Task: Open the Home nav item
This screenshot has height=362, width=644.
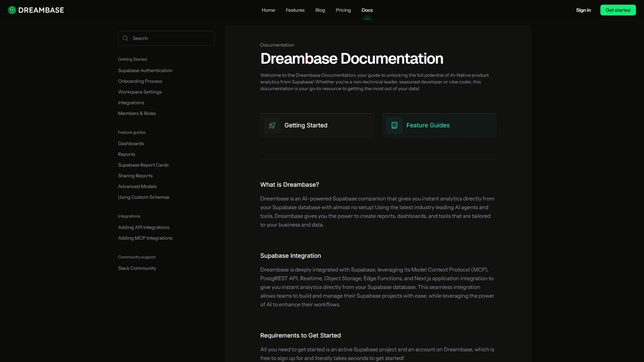Action: [268, 10]
